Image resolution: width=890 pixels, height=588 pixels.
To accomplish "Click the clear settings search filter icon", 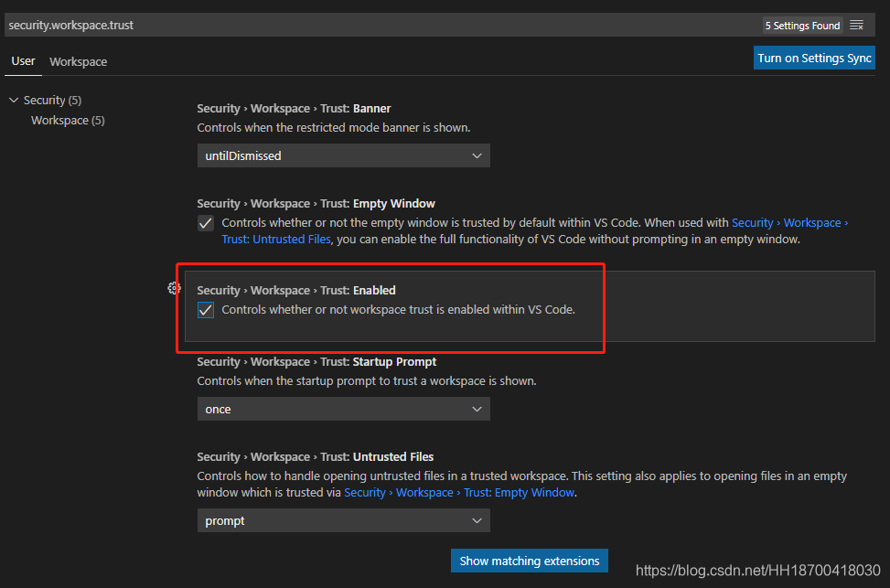I will pos(856,25).
